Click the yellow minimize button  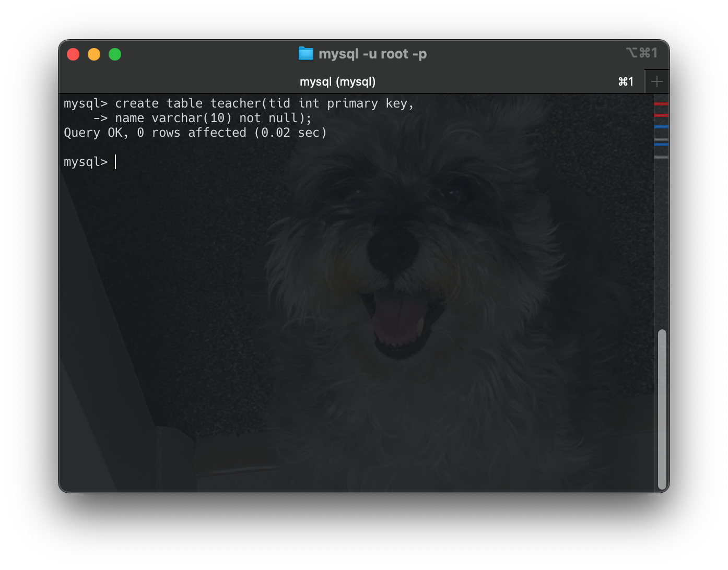pyautogui.click(x=94, y=54)
